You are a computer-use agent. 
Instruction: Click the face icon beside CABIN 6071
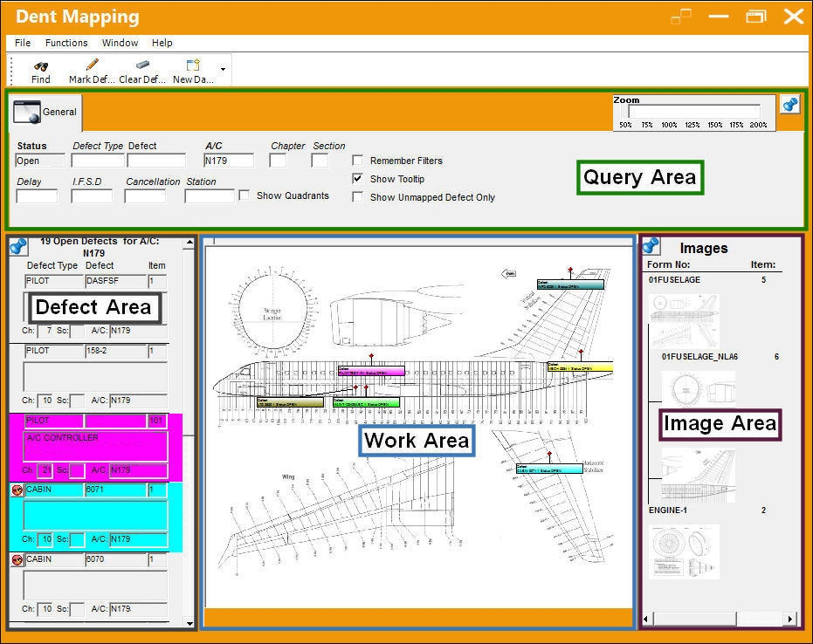[17, 490]
